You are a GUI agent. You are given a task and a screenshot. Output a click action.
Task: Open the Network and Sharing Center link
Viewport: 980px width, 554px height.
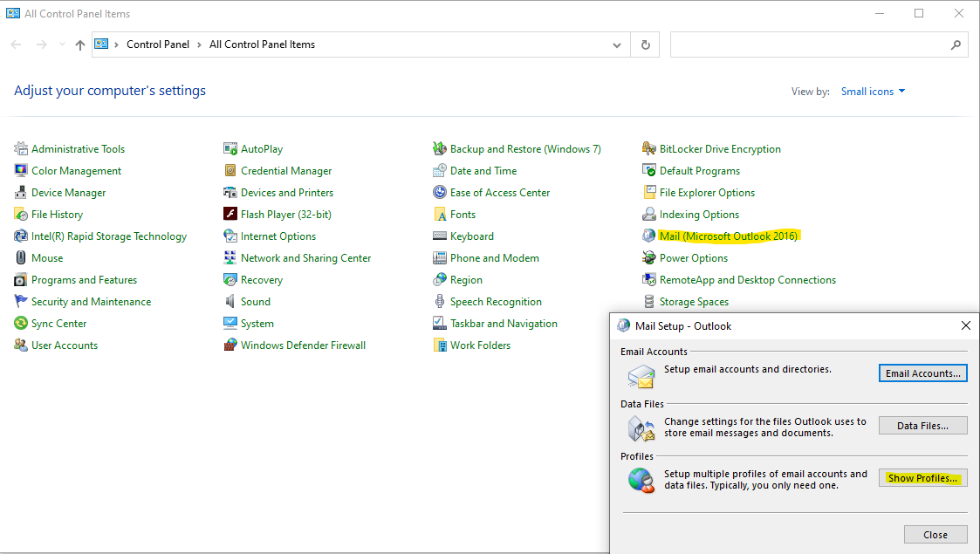pyautogui.click(x=305, y=258)
